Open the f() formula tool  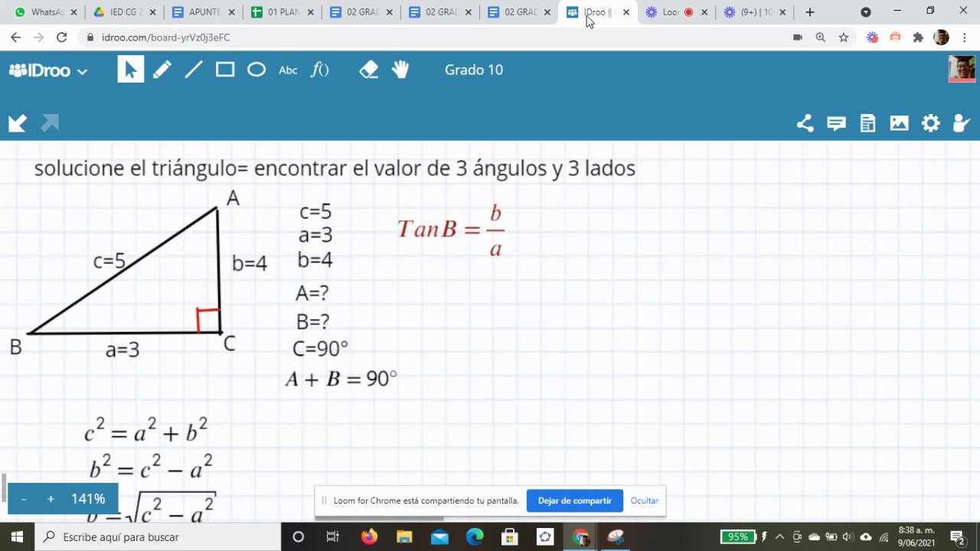[319, 70]
